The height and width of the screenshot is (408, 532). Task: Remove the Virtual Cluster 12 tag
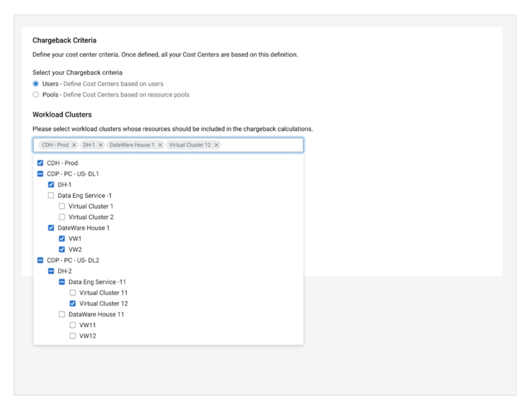pos(217,145)
